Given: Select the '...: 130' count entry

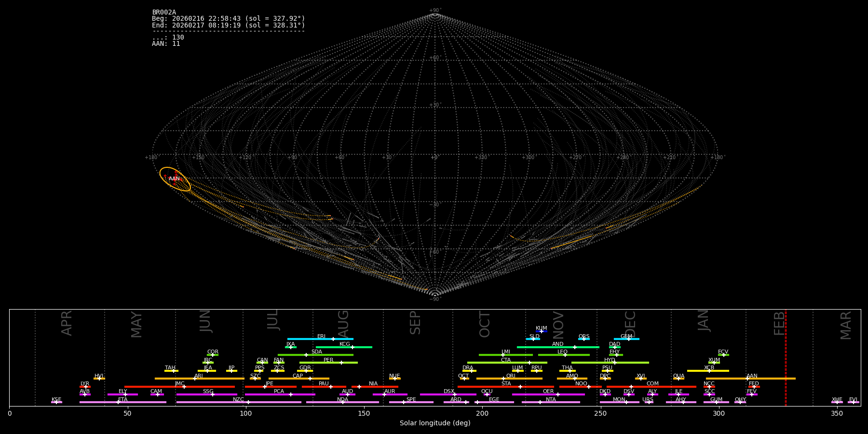Looking at the screenshot, I should (168, 38).
